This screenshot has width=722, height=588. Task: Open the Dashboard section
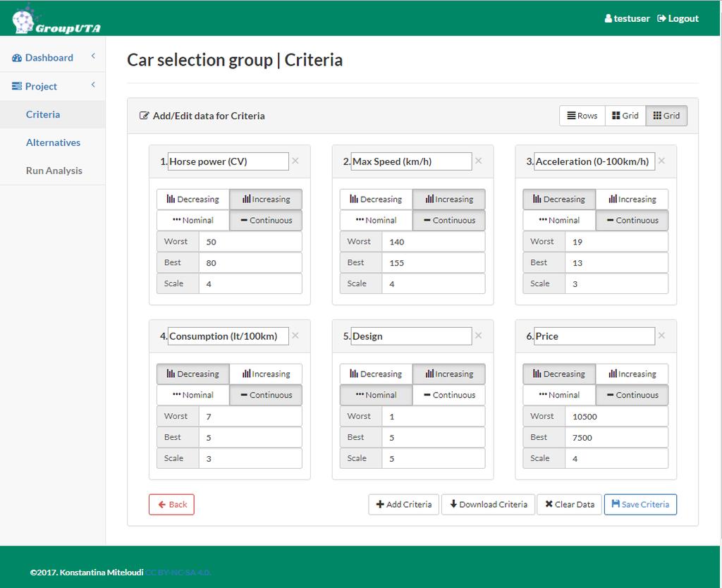pyautogui.click(x=49, y=58)
